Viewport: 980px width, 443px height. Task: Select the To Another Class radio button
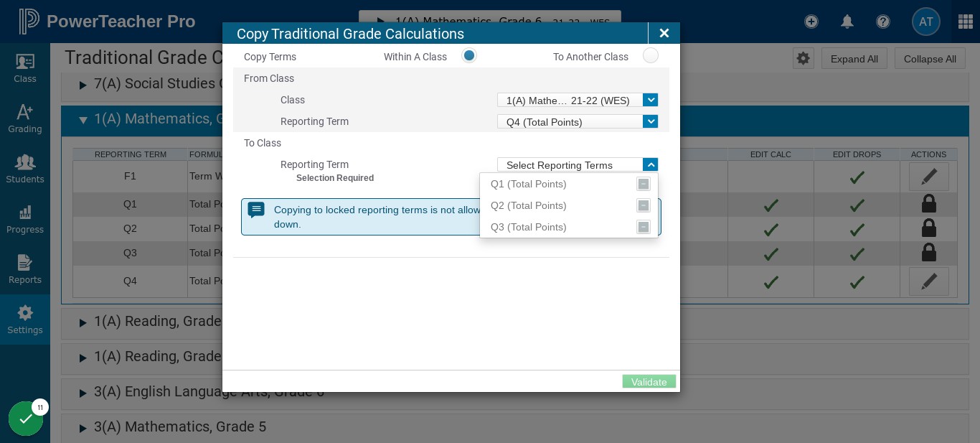(x=651, y=55)
